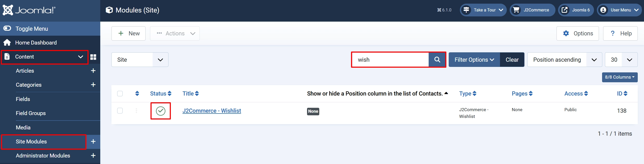This screenshot has width=644, height=164.
Task: Check the J2Commerce - Wishlist row checkbox
Action: pyautogui.click(x=120, y=111)
